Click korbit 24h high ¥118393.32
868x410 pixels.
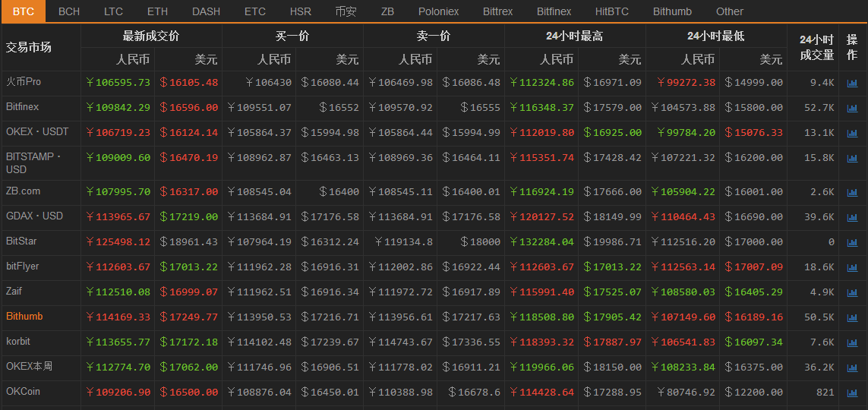(x=541, y=342)
